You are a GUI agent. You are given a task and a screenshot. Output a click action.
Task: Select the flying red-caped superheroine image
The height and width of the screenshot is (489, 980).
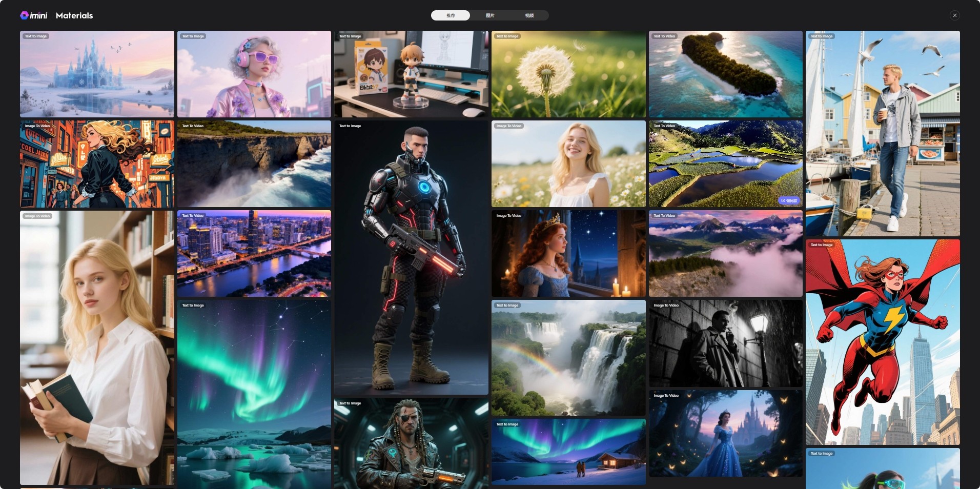point(883,342)
